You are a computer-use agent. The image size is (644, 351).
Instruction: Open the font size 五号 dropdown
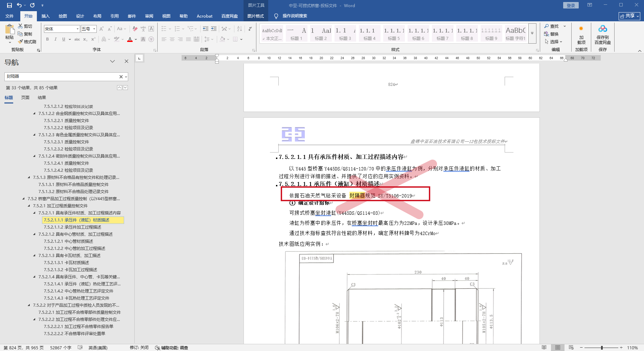coord(94,29)
